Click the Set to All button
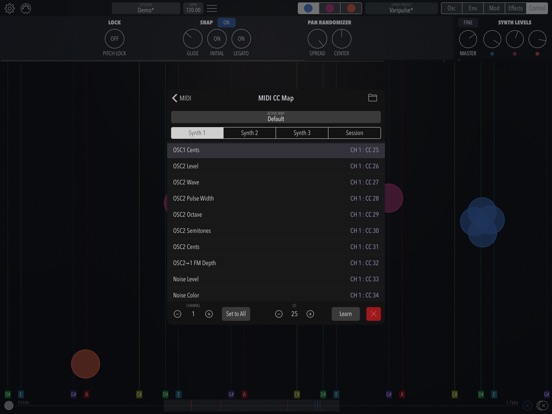Image resolution: width=552 pixels, height=414 pixels. tap(236, 314)
